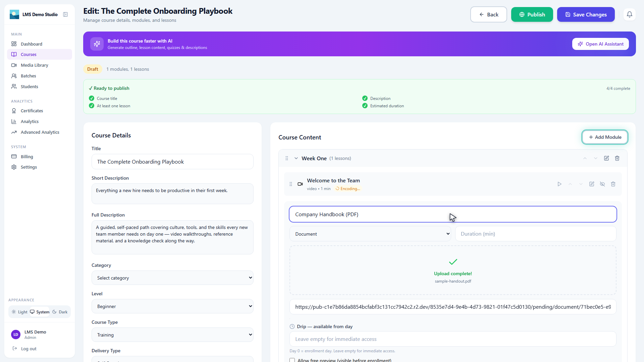The width and height of the screenshot is (644, 362).
Task: Click the Full Description text area
Action: (172, 237)
